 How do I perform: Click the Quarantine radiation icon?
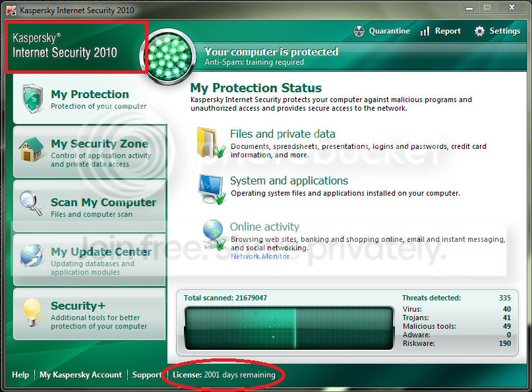tap(359, 31)
